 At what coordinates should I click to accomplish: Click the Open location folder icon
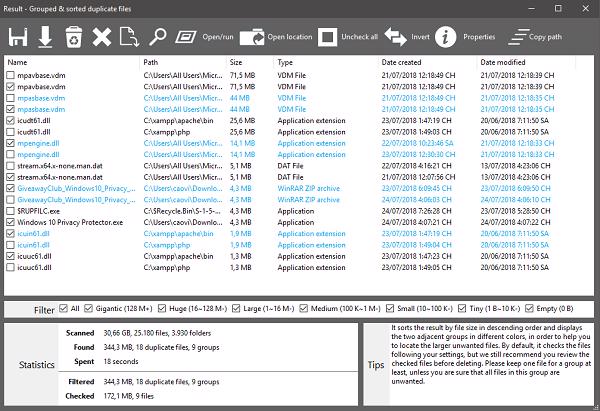277,37
